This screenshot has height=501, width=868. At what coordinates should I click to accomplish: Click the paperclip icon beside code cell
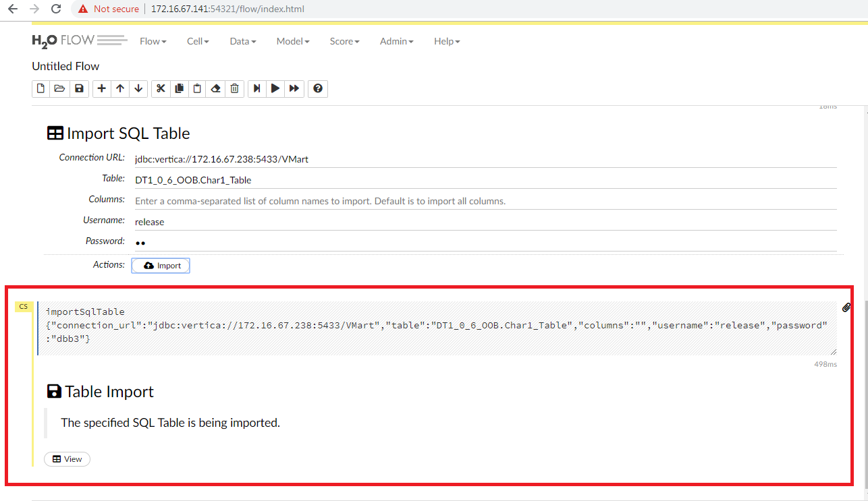pos(846,307)
